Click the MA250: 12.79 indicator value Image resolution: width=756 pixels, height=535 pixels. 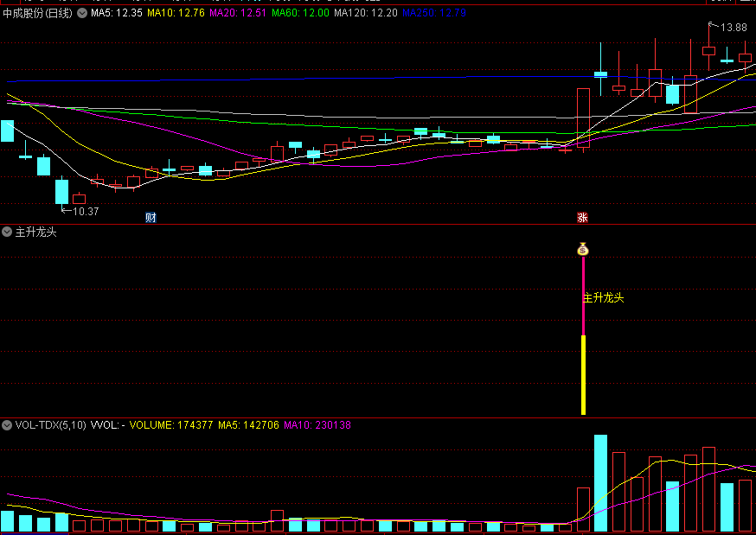(x=434, y=13)
